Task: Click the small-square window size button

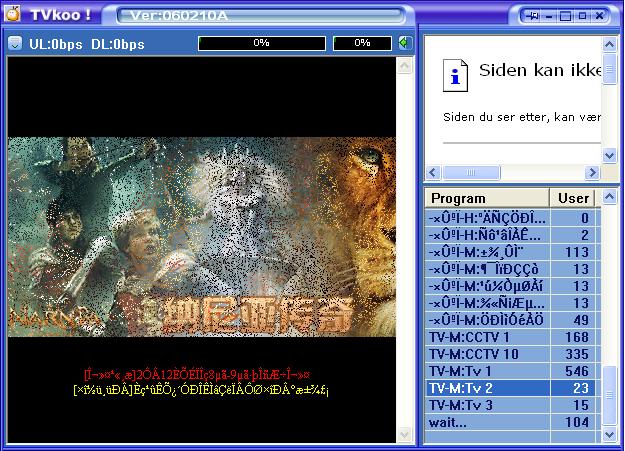Action: tap(582, 16)
